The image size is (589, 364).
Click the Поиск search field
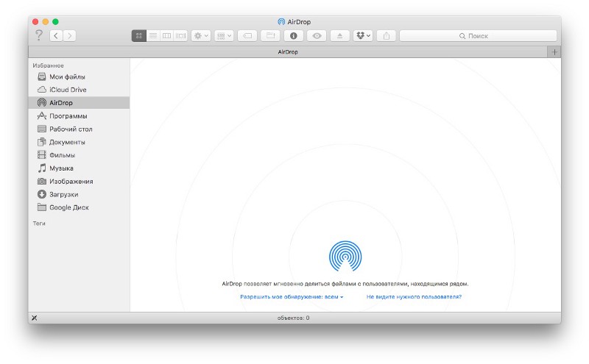coord(478,35)
